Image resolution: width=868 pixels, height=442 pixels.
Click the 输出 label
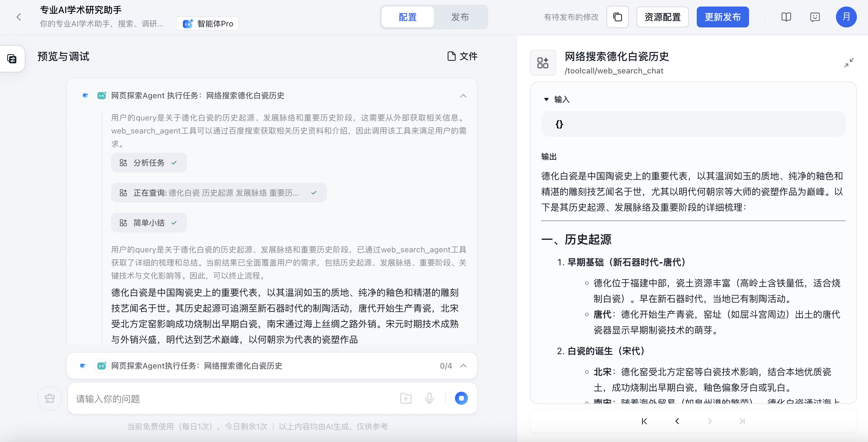[x=549, y=157]
